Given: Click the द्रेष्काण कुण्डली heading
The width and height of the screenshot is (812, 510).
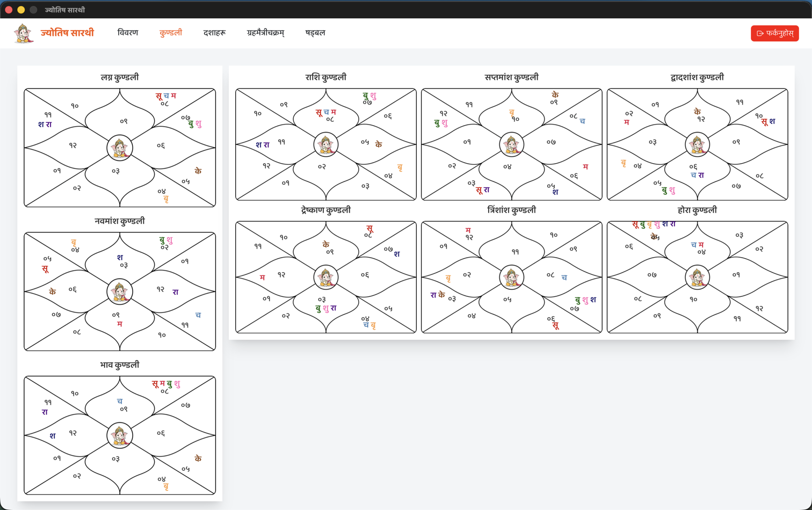Looking at the screenshot, I should pos(326,210).
